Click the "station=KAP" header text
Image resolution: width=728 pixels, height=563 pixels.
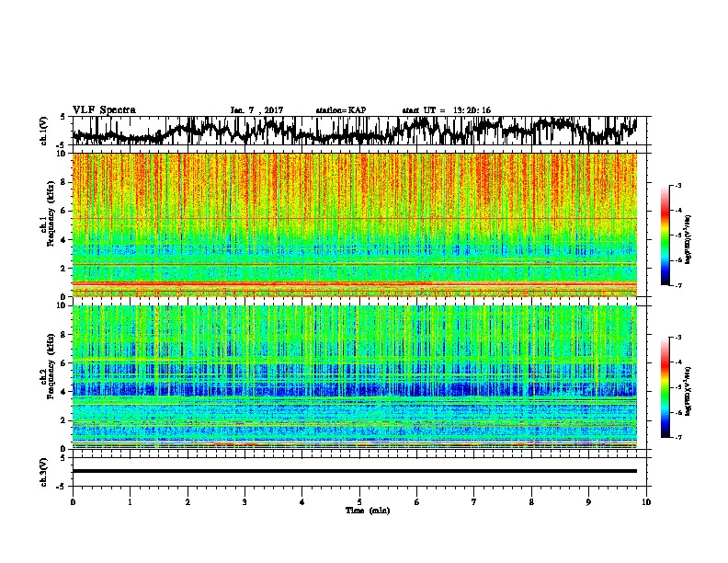click(341, 110)
